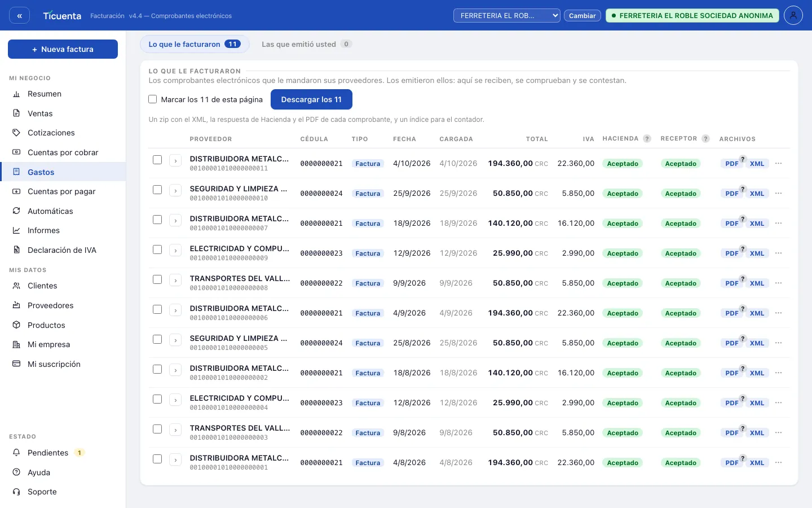
Task: Click the Clientes people icon
Action: click(x=16, y=286)
